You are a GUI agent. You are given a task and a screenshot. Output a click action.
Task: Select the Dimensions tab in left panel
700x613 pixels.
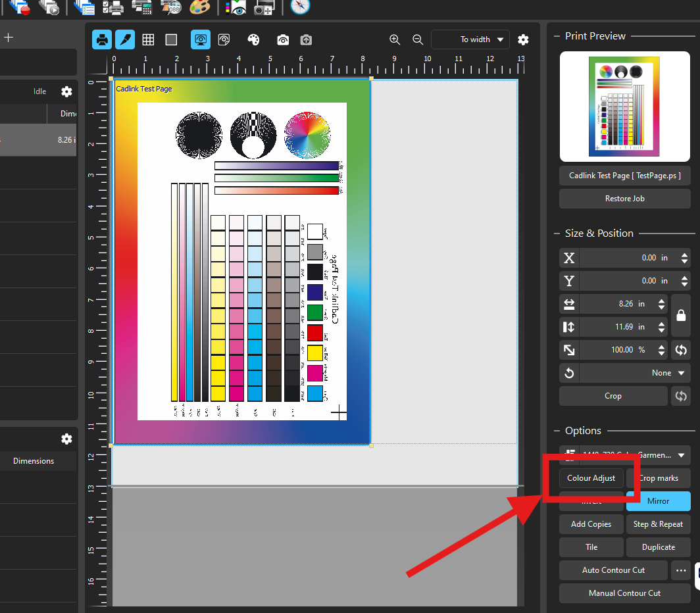coord(34,461)
